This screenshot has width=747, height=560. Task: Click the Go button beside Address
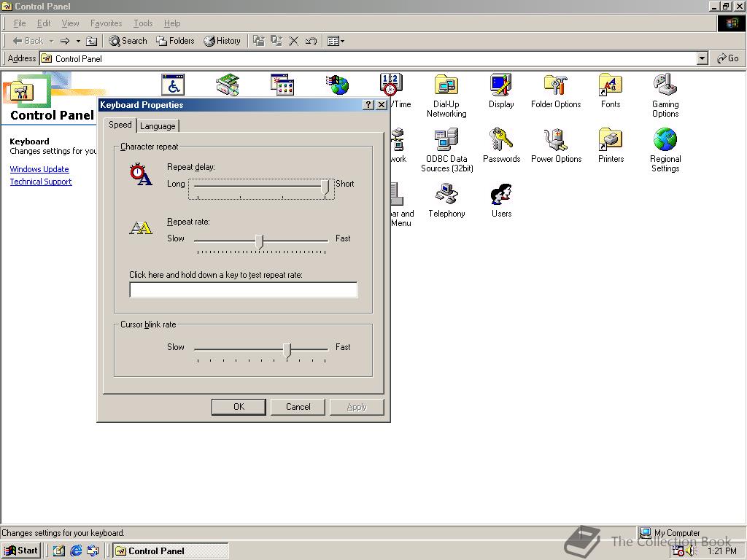(x=728, y=58)
